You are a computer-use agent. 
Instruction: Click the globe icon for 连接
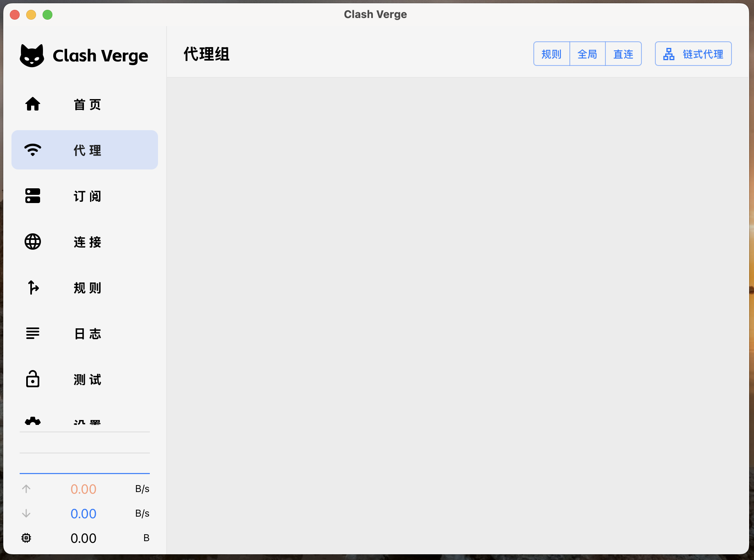[x=33, y=242]
